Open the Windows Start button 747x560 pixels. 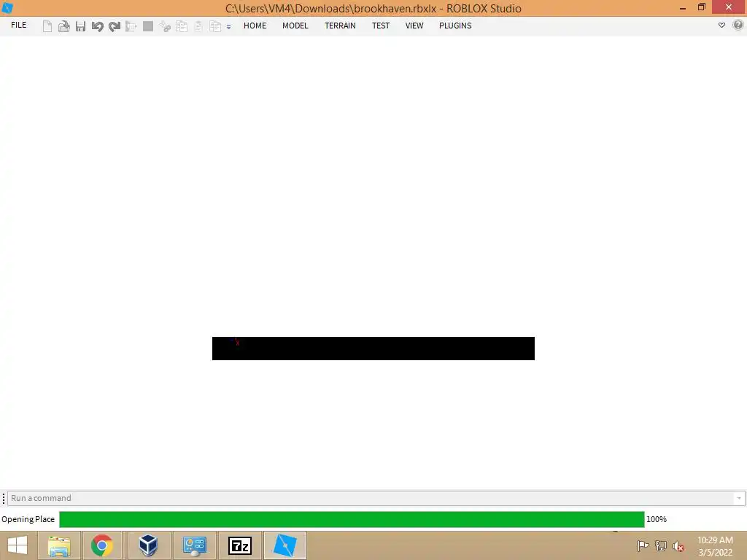(18, 545)
